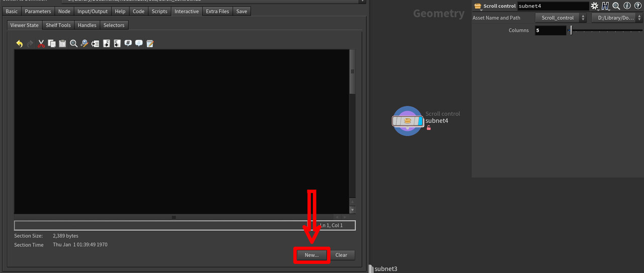
Task: Switch to the Help tab
Action: pos(120,11)
